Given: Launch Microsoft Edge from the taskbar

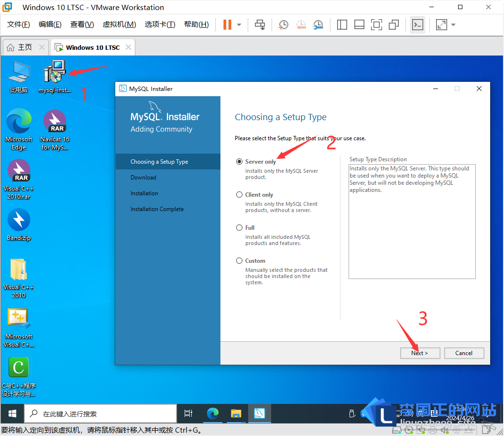Looking at the screenshot, I should tap(212, 414).
